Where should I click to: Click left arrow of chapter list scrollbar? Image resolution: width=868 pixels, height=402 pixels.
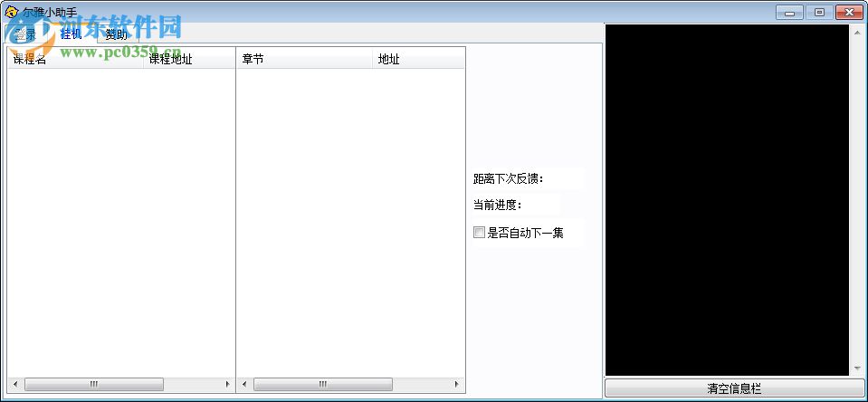point(244,384)
